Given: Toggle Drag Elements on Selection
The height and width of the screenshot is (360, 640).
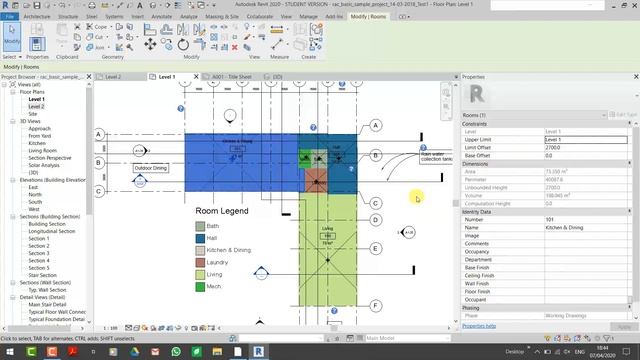Looking at the screenshot, I should tap(587, 338).
